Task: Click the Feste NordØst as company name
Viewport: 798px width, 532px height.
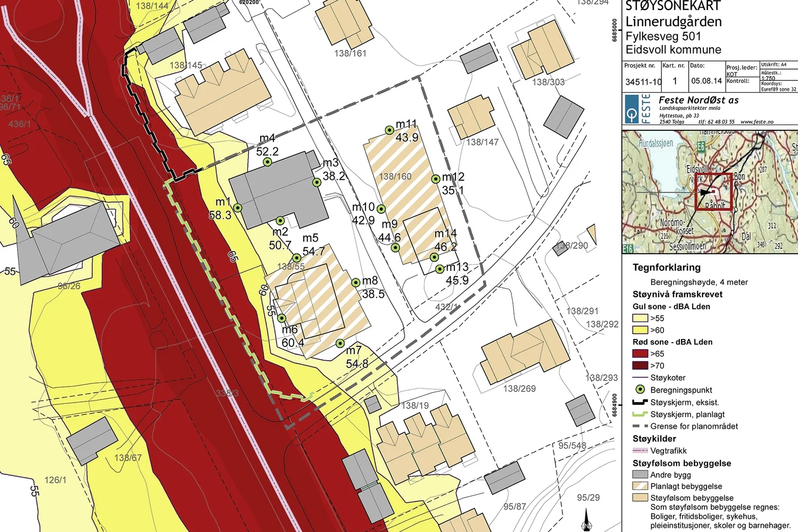Action: pos(699,100)
